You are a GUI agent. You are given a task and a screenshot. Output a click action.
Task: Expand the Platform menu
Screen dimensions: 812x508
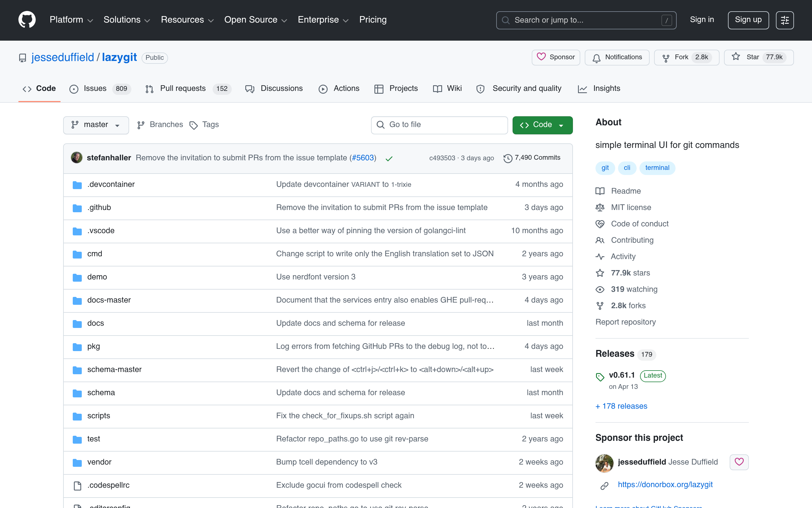point(71,20)
